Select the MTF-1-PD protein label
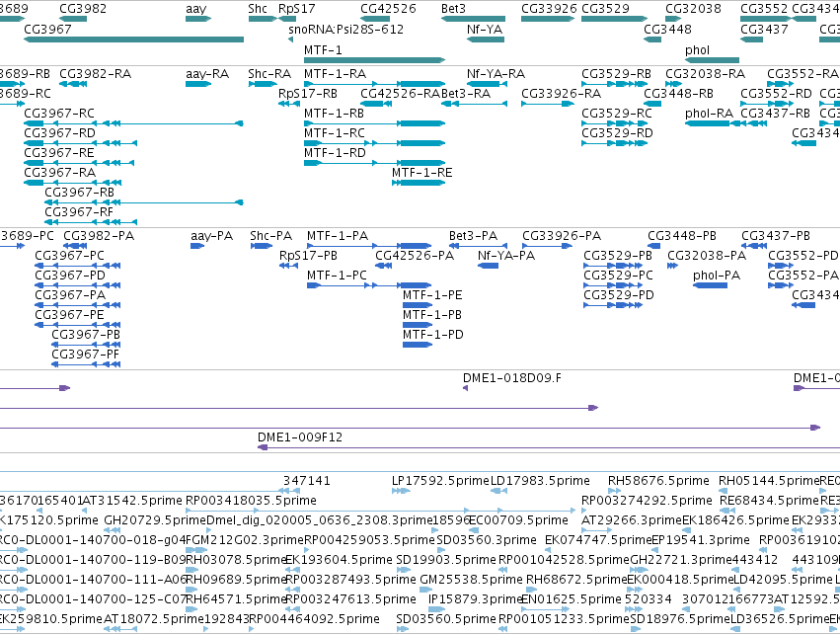 coord(433,335)
